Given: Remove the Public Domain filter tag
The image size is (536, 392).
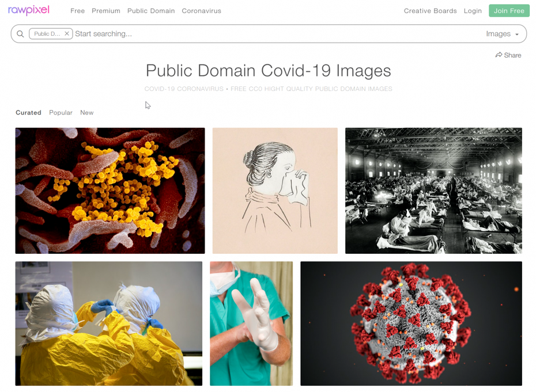Looking at the screenshot, I should pyautogui.click(x=67, y=33).
